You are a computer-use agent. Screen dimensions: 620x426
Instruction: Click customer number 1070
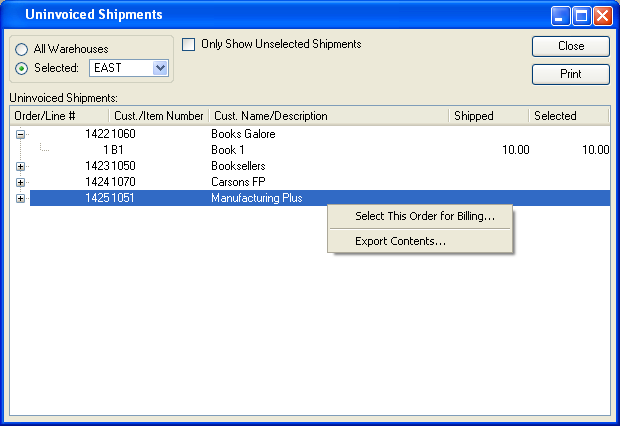click(123, 182)
